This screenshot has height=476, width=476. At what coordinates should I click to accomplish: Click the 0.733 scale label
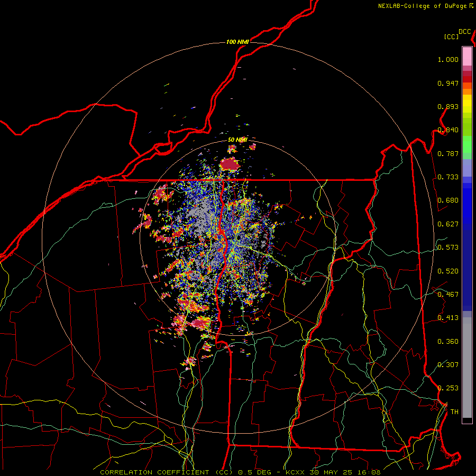click(x=448, y=177)
